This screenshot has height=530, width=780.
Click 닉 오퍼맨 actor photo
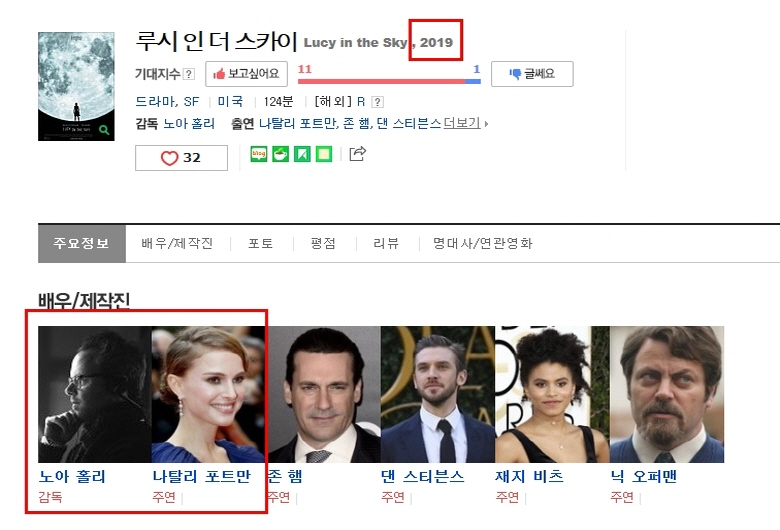666,394
